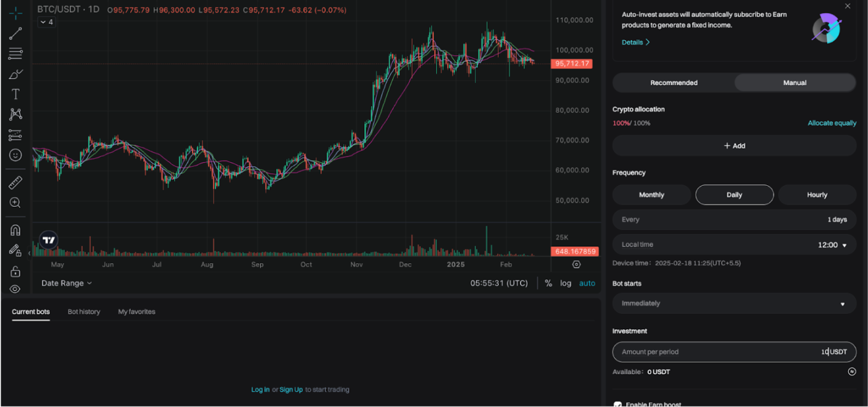
Task: Toggle the lock all drawings icon
Action: (x=15, y=271)
